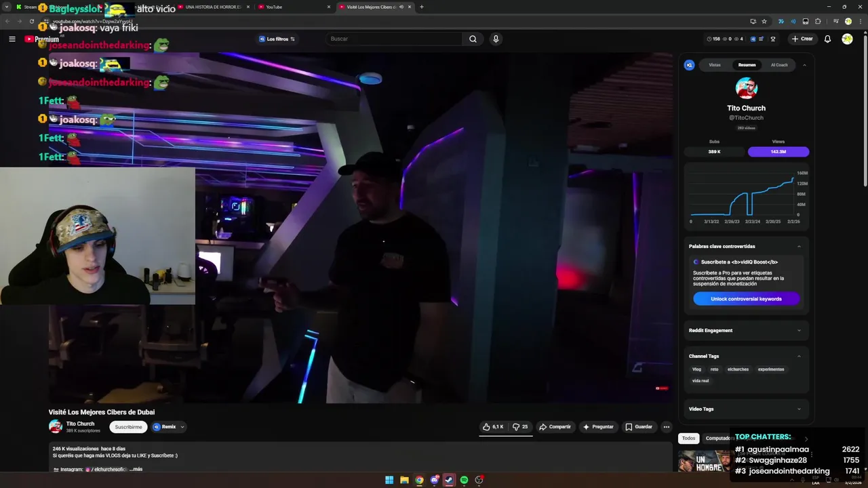This screenshot has width=868, height=488.
Task: Click the Suscribirme button
Action: click(x=128, y=427)
